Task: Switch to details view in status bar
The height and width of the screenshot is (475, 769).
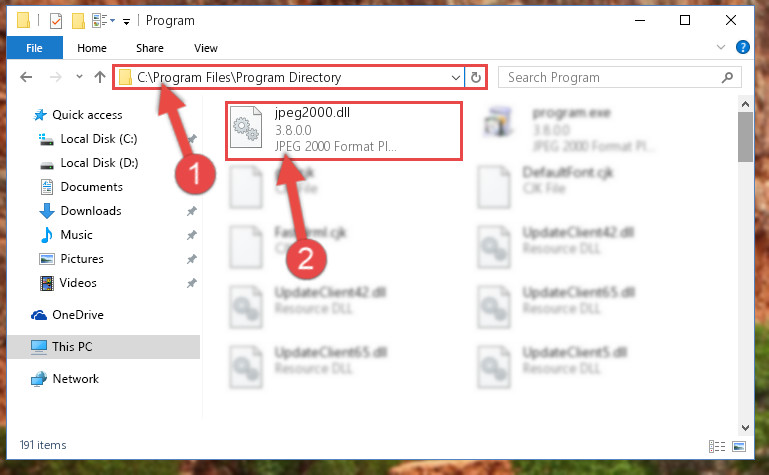Action: pyautogui.click(x=717, y=446)
